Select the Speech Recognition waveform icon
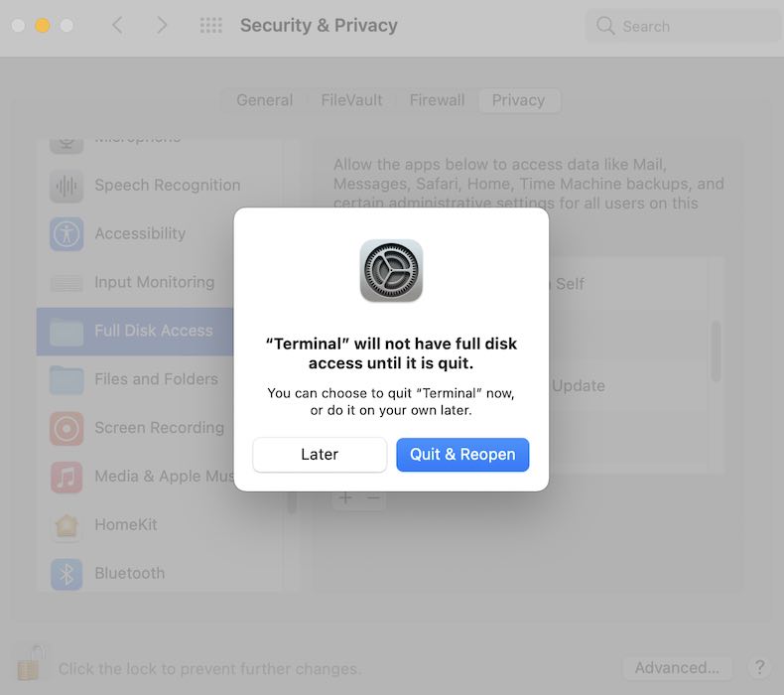The width and height of the screenshot is (784, 695). click(x=66, y=186)
